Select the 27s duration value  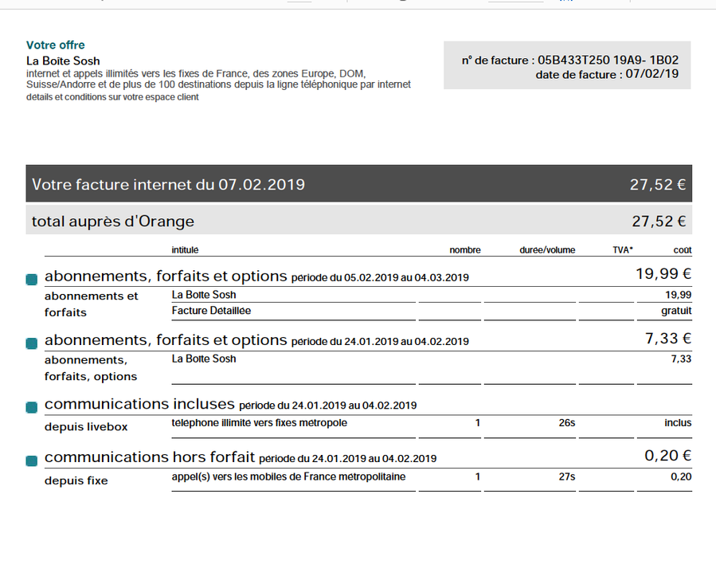[567, 477]
